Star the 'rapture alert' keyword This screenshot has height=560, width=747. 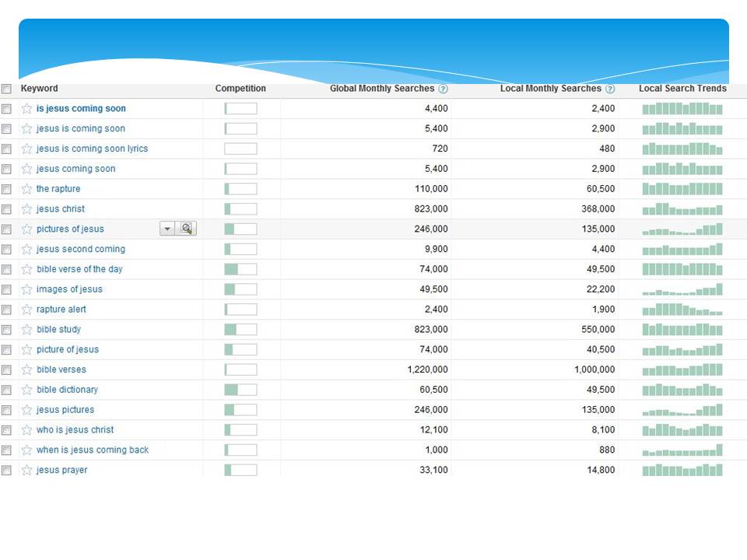26,310
